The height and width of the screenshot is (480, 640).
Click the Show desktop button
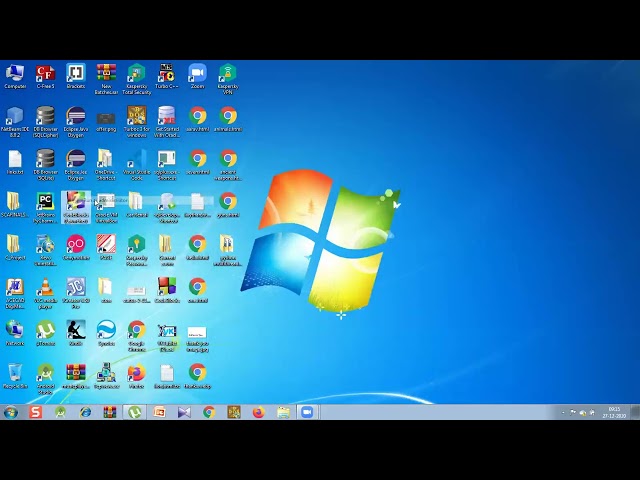(x=635, y=412)
